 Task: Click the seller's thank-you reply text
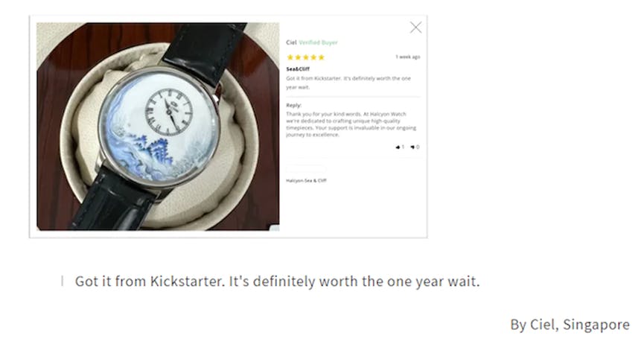(351, 124)
